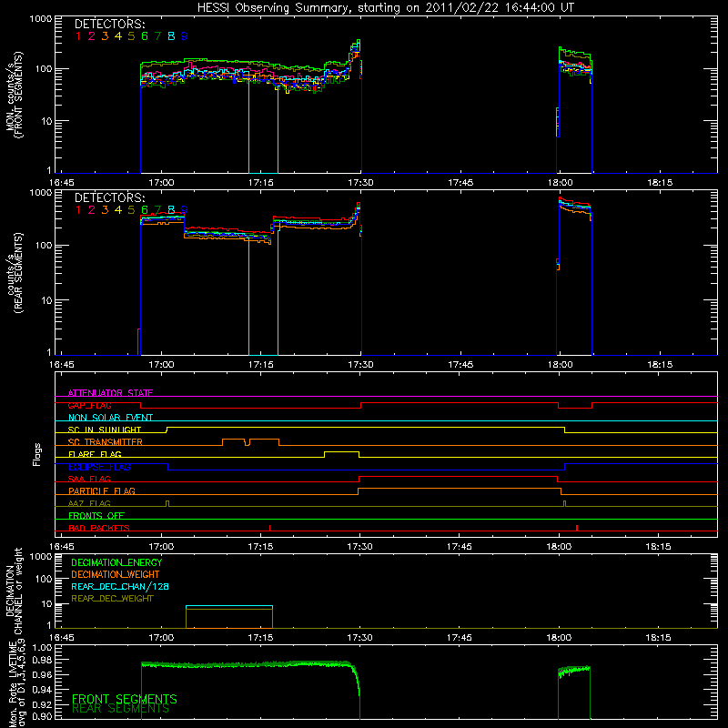Select DETECTORS: label in rear segments plot
The width and height of the screenshot is (728, 728).
pyautogui.click(x=110, y=197)
